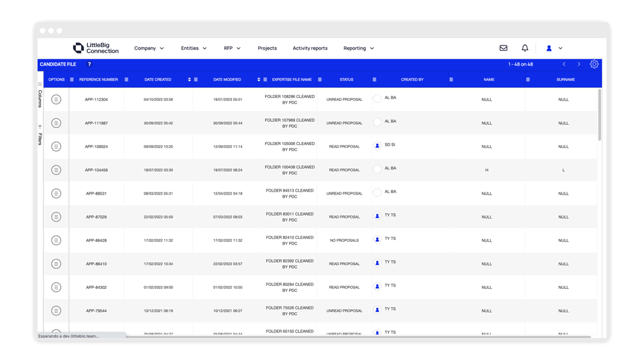Viewport: 644px width, 363px height.
Task: Open options menu for APP-104456
Action: (x=56, y=170)
